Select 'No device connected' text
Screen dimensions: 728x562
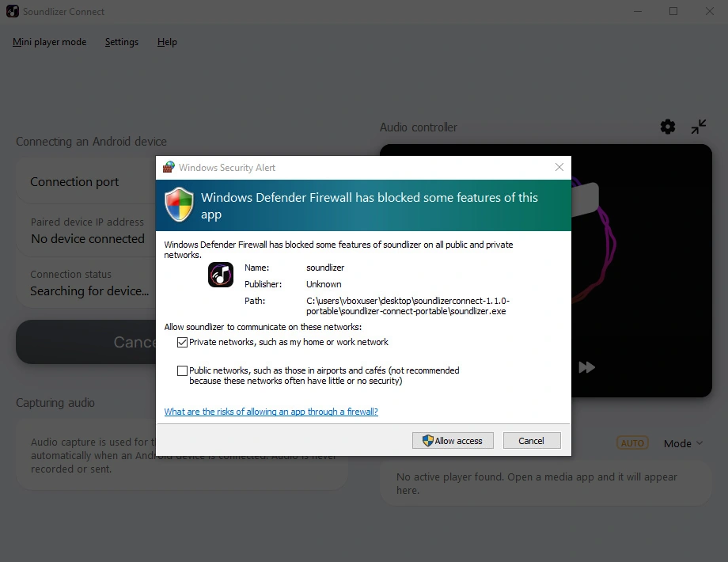(x=88, y=239)
